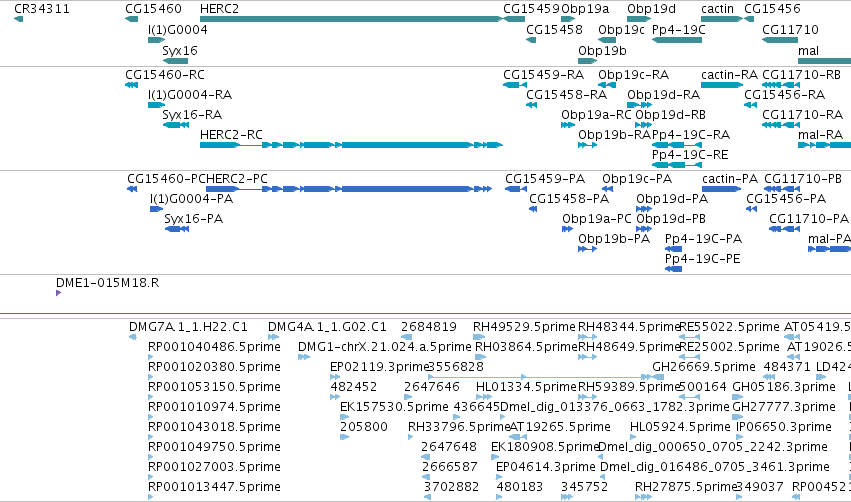
Task: Click the Dmel_dig_013376_0663_1782.3prime label
Action: coord(614,407)
